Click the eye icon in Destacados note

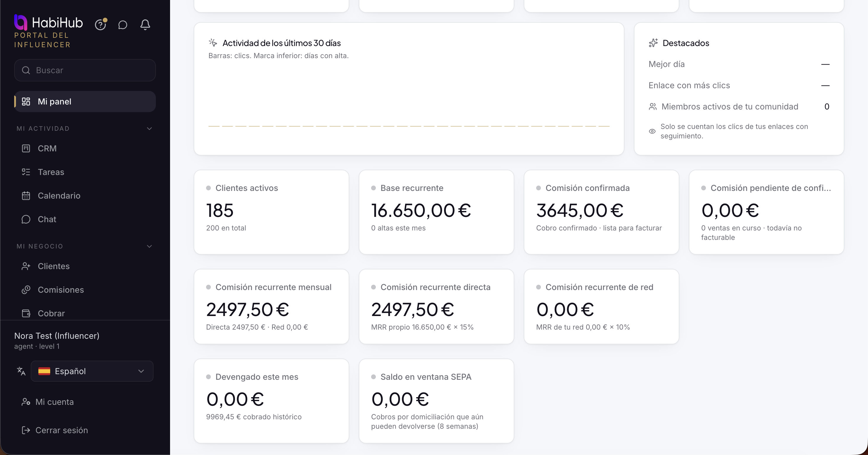click(x=652, y=131)
